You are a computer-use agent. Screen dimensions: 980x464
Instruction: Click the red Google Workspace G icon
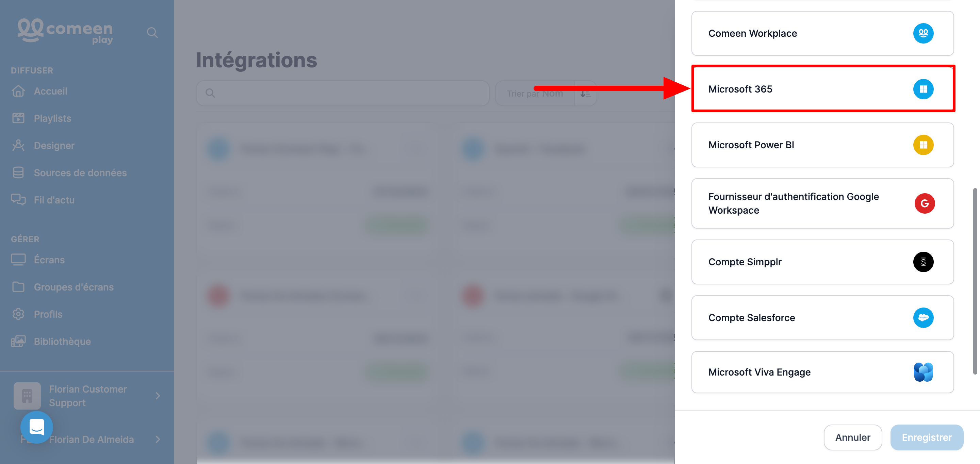pos(925,203)
